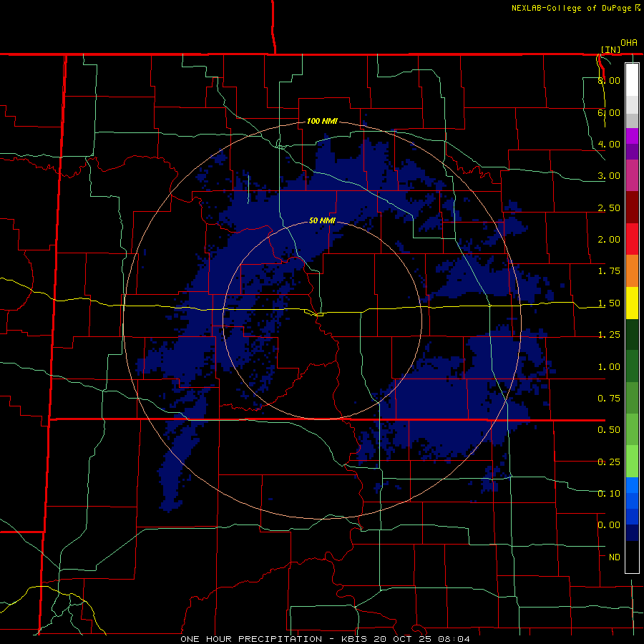Pick the light blue swatch at 0.10
Screen dimensions: 644x644
[632, 485]
